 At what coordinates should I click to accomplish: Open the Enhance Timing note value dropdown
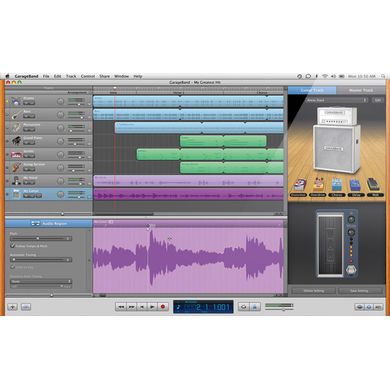point(41,281)
